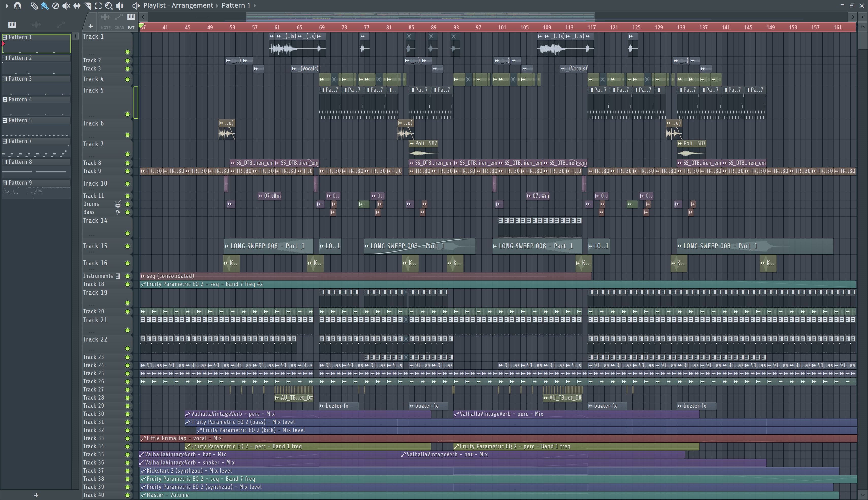The image size is (868, 500).
Task: Click the Track 33 header name
Action: [x=93, y=438]
